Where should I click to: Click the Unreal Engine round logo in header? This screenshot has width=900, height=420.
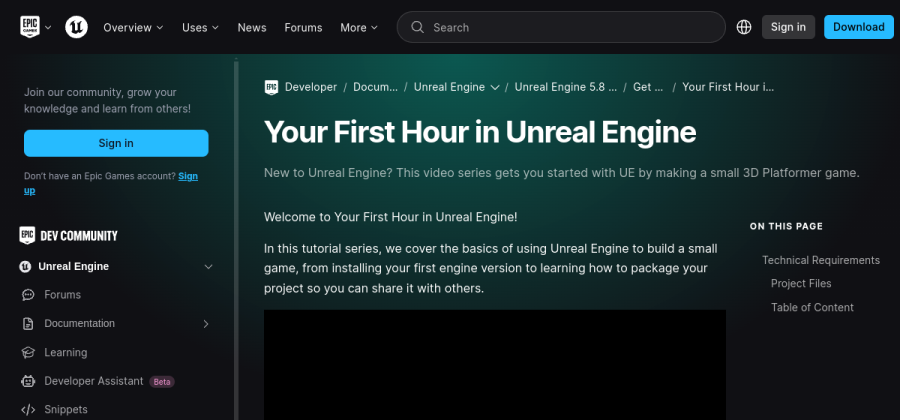point(76,27)
